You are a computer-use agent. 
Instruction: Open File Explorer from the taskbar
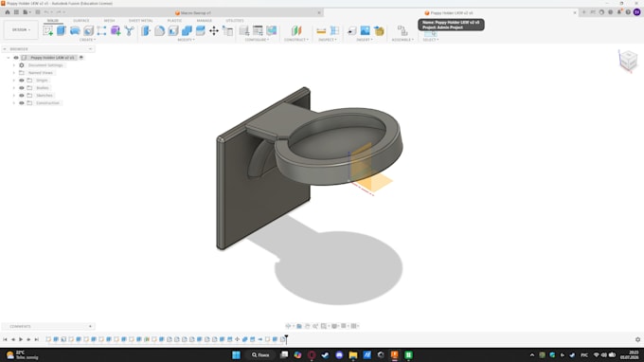click(353, 355)
